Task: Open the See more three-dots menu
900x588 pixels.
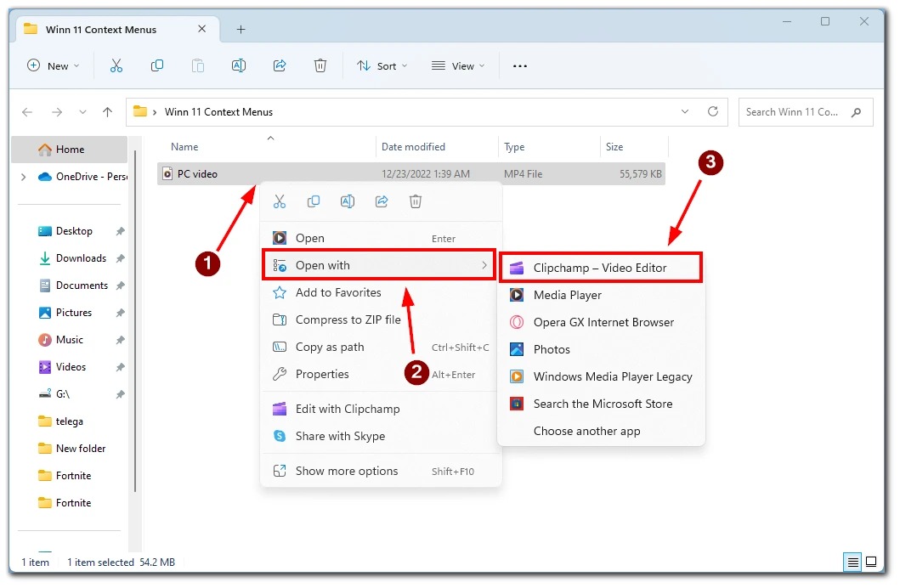Action: [x=520, y=66]
